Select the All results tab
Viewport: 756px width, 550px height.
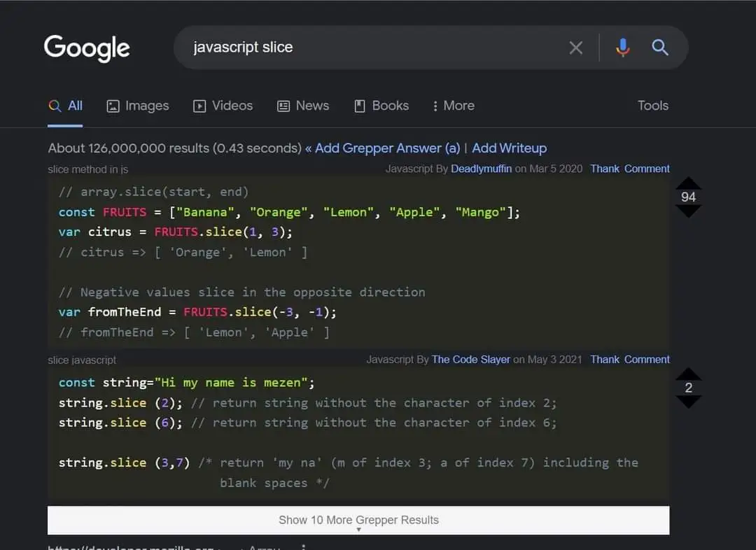tap(65, 106)
